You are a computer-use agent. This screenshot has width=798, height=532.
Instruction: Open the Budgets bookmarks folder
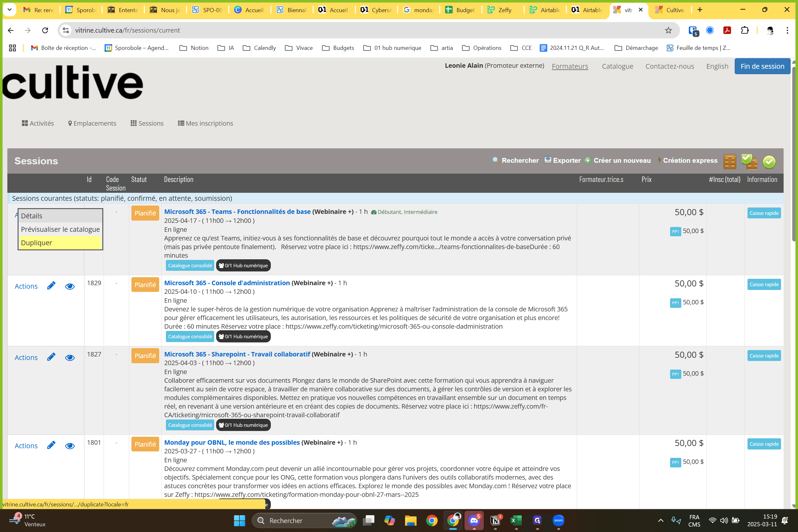pos(338,48)
